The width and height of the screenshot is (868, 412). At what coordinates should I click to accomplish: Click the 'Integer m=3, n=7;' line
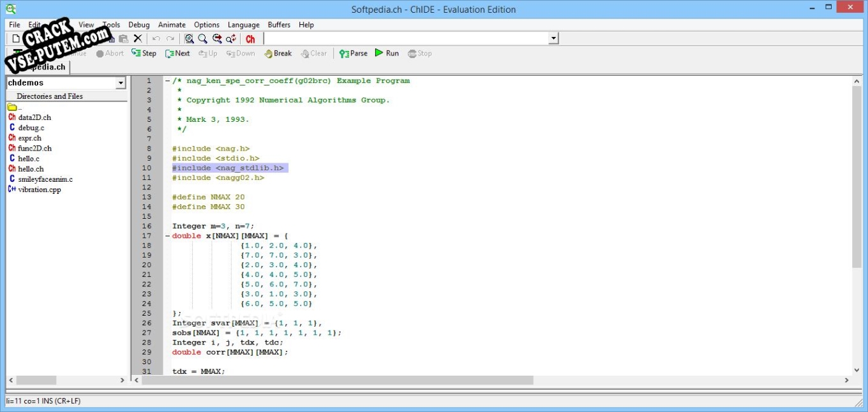tap(213, 226)
